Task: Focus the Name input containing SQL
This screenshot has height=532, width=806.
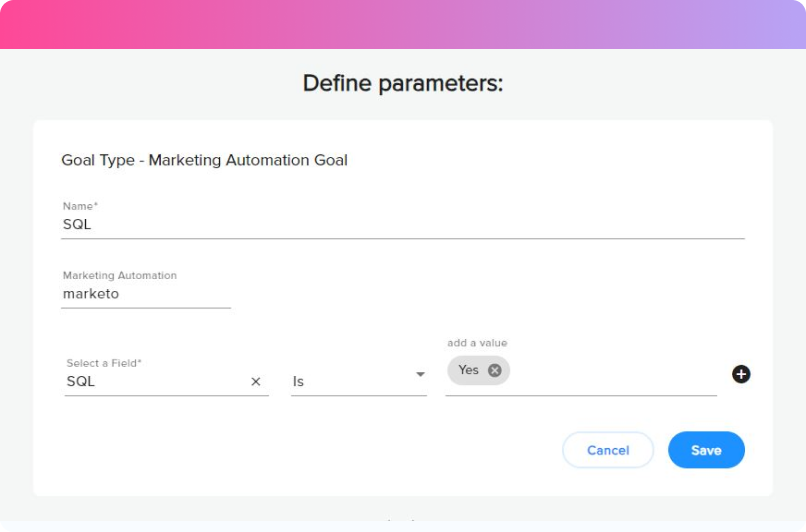Action: click(402, 225)
